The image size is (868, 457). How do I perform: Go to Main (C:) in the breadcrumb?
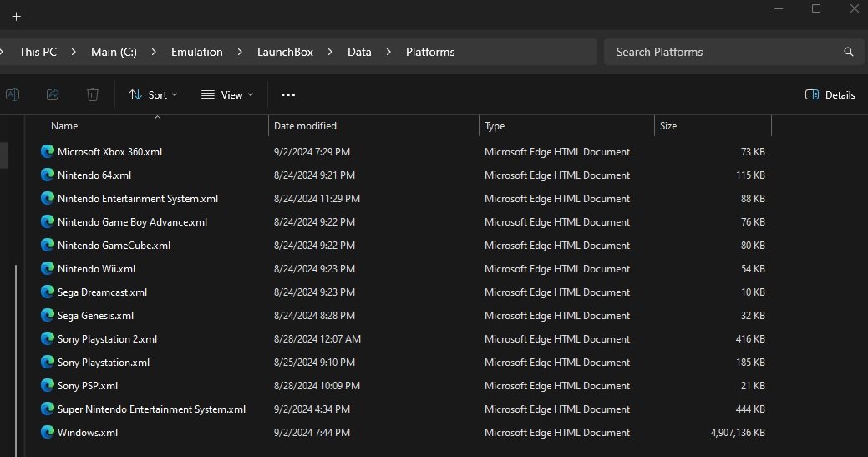(x=114, y=52)
